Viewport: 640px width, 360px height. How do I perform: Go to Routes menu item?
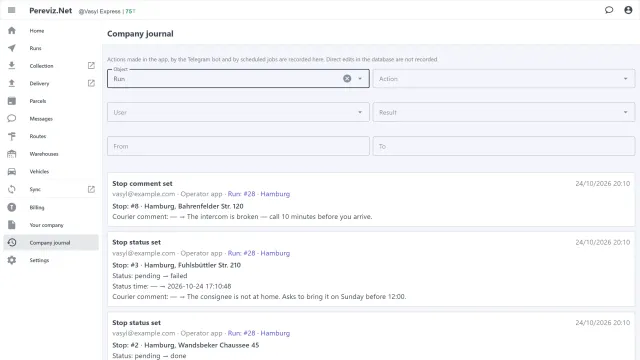[x=51, y=136]
